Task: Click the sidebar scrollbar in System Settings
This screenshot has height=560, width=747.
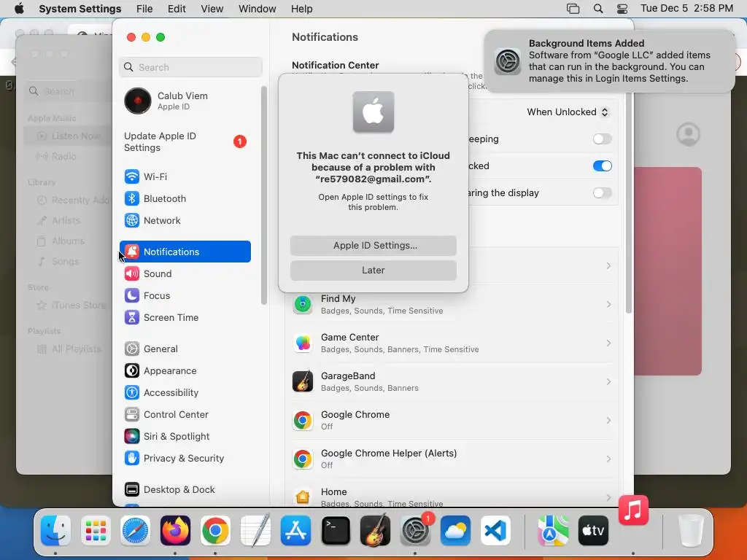Action: point(264,195)
